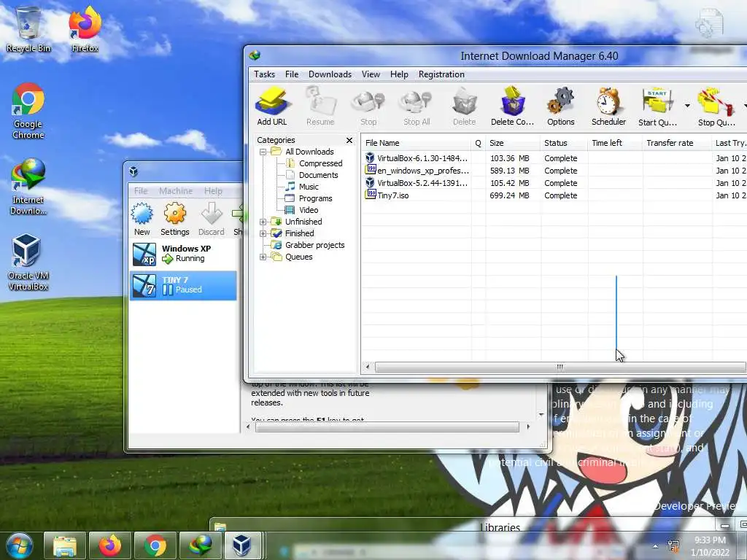Expand the Unfinished category node
This screenshot has width=747, height=560.
tap(263, 222)
